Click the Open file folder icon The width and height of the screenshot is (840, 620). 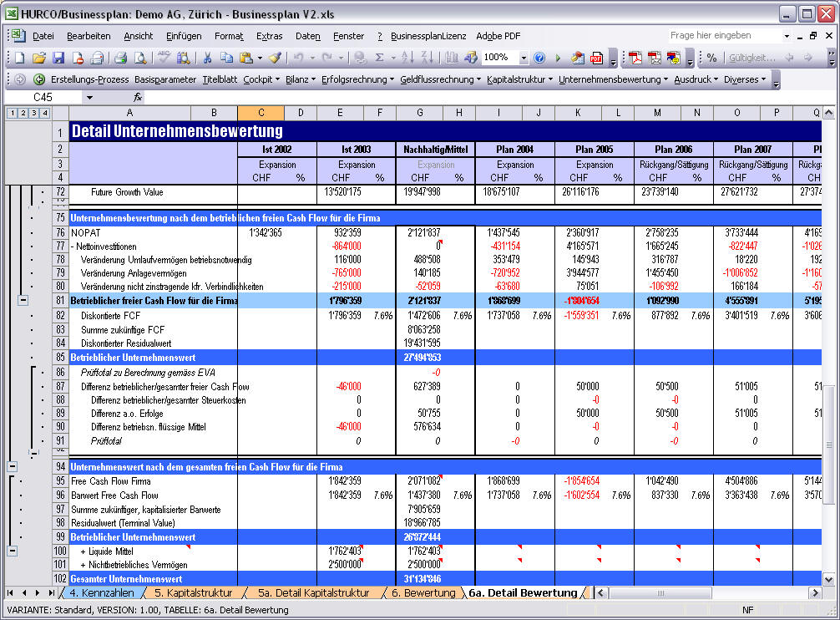(x=39, y=58)
